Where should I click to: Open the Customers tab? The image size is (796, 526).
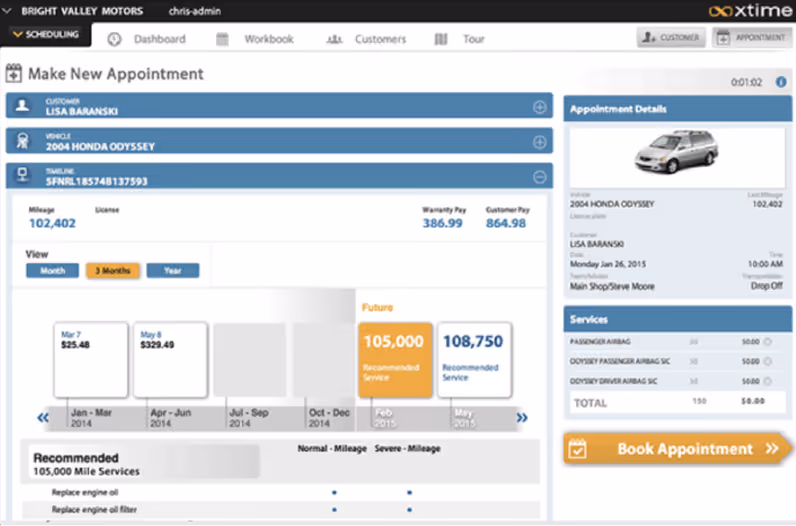(380, 39)
